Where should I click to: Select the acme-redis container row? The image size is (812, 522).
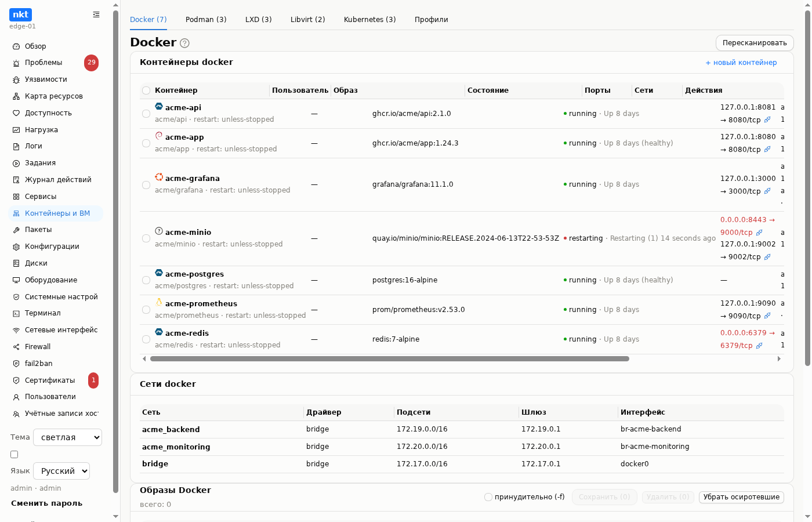click(x=146, y=339)
